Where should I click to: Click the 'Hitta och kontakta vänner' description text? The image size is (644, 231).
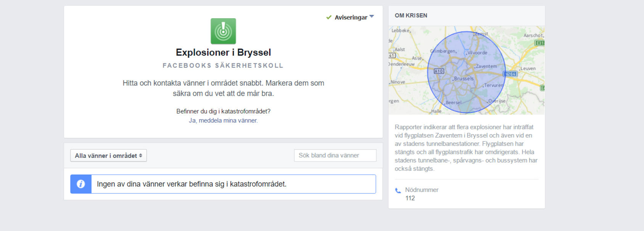pyautogui.click(x=223, y=88)
